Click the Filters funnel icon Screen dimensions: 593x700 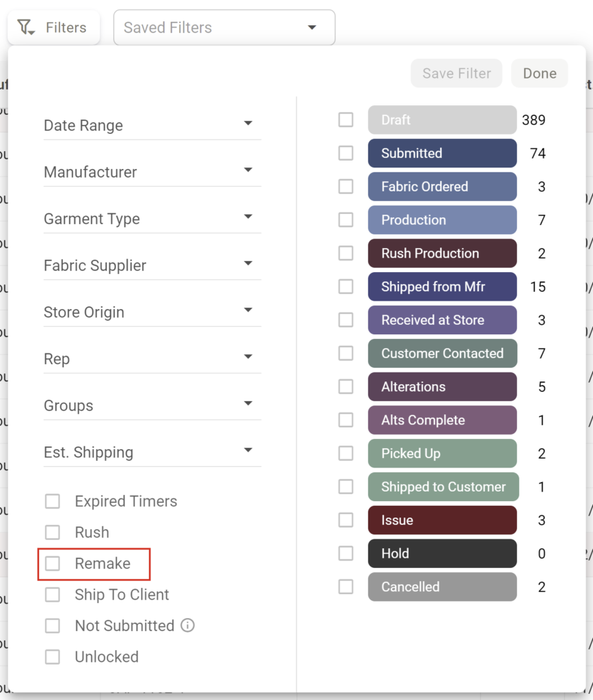click(x=26, y=27)
